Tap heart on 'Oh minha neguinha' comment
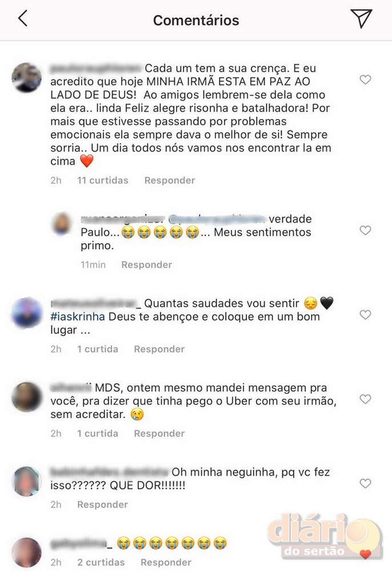The image size is (392, 572). tap(365, 483)
